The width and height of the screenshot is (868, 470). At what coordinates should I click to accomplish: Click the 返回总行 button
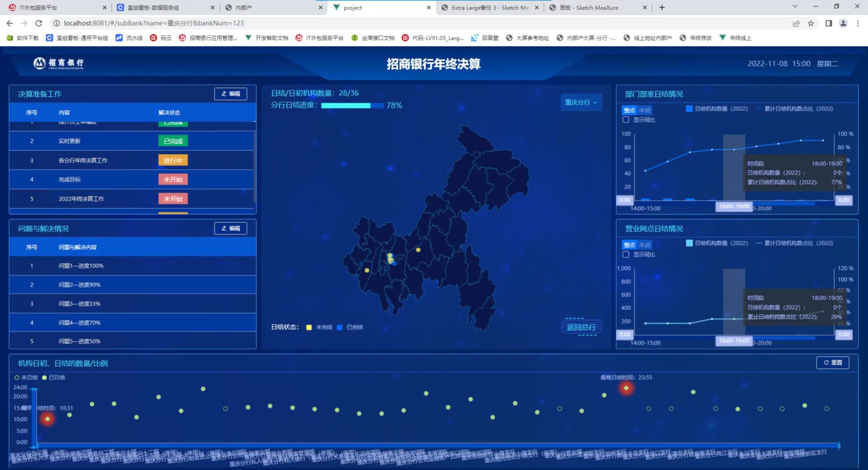click(581, 327)
